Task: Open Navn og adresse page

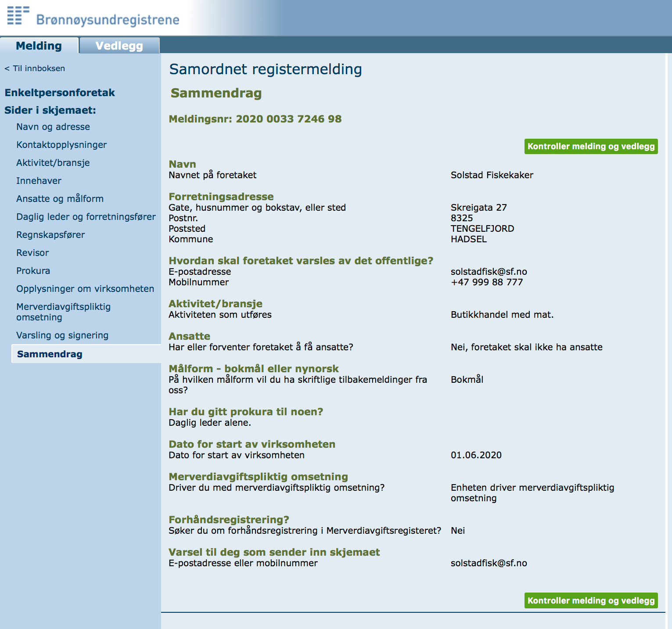Action: (x=53, y=127)
